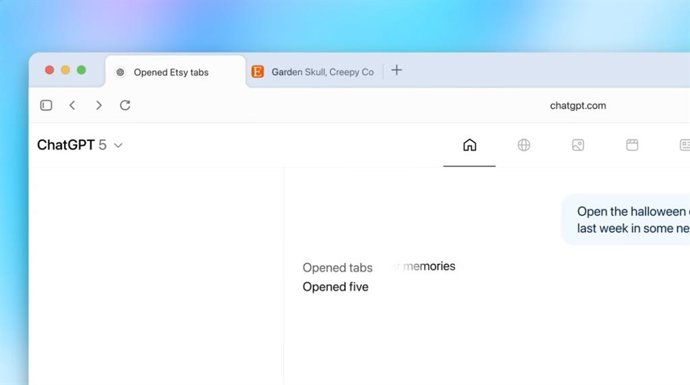The image size is (690, 385).
Task: Go back with the left arrow
Action: click(72, 105)
